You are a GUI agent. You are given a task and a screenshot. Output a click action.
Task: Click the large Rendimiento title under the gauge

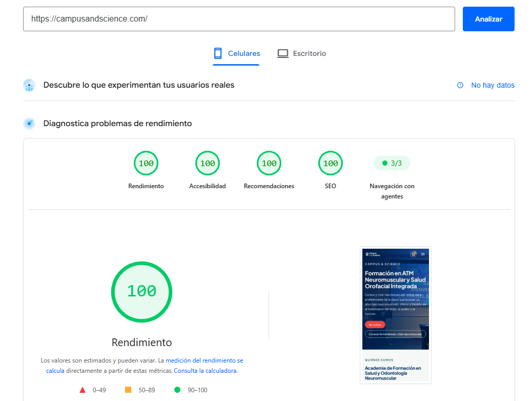(142, 343)
